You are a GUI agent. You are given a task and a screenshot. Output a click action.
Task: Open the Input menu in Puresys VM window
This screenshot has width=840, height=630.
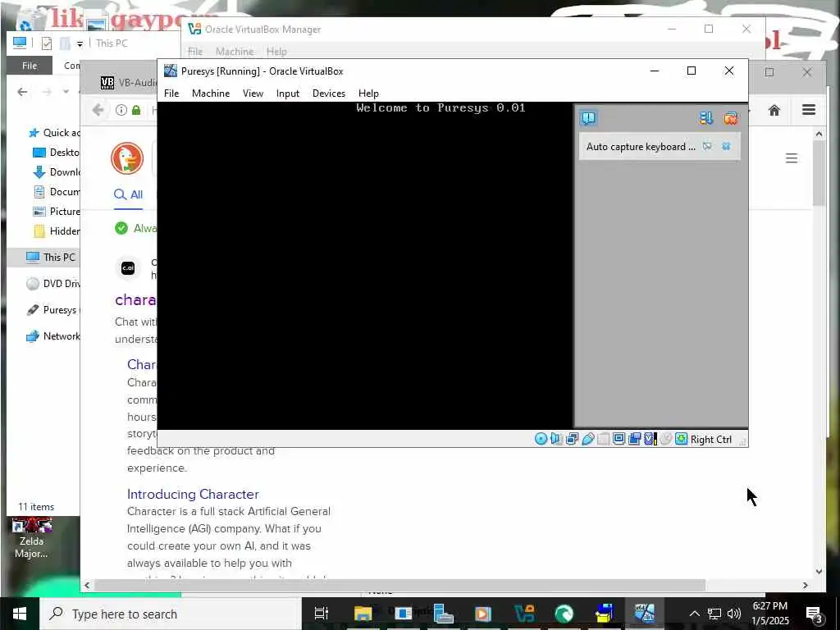click(x=288, y=94)
